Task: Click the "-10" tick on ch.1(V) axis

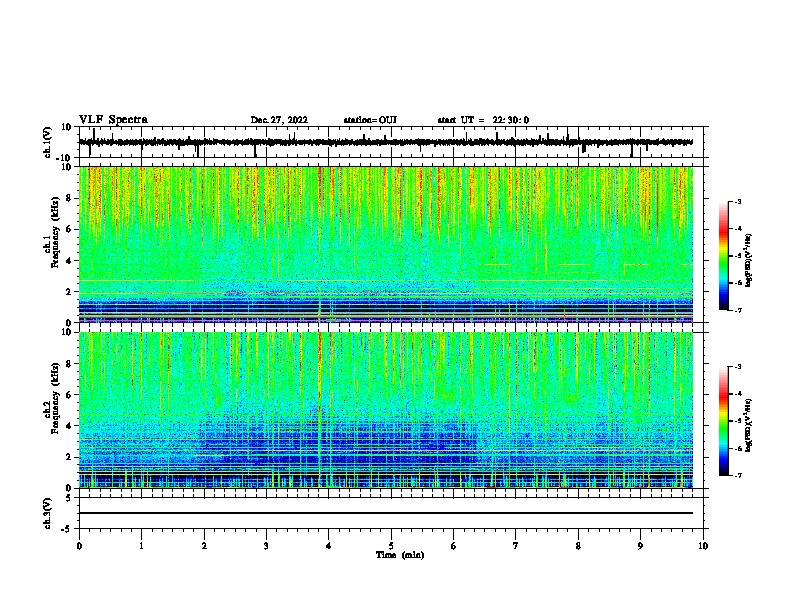Action: click(65, 158)
